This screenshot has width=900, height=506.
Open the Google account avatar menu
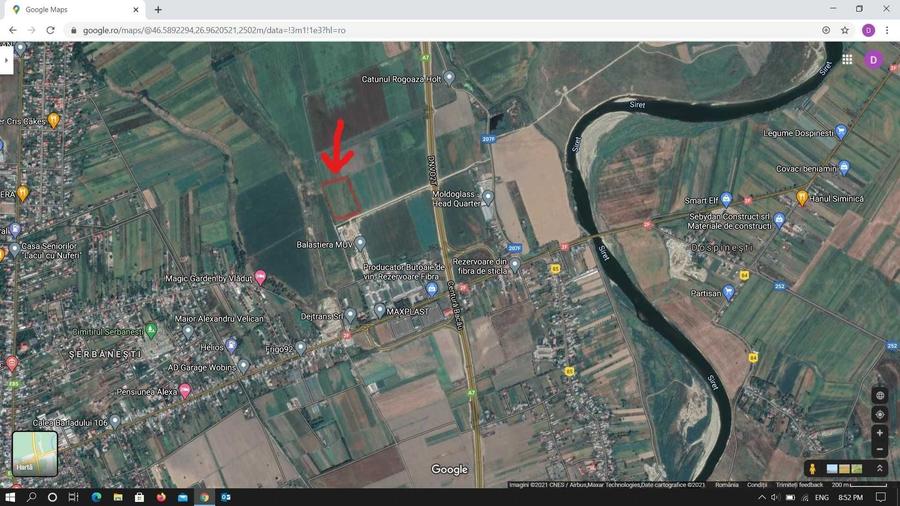point(873,60)
